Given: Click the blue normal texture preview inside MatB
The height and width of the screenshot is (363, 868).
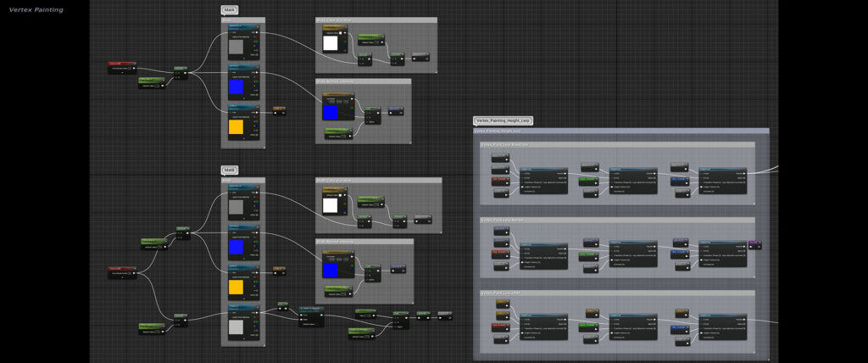Looking at the screenshot, I should [236, 247].
